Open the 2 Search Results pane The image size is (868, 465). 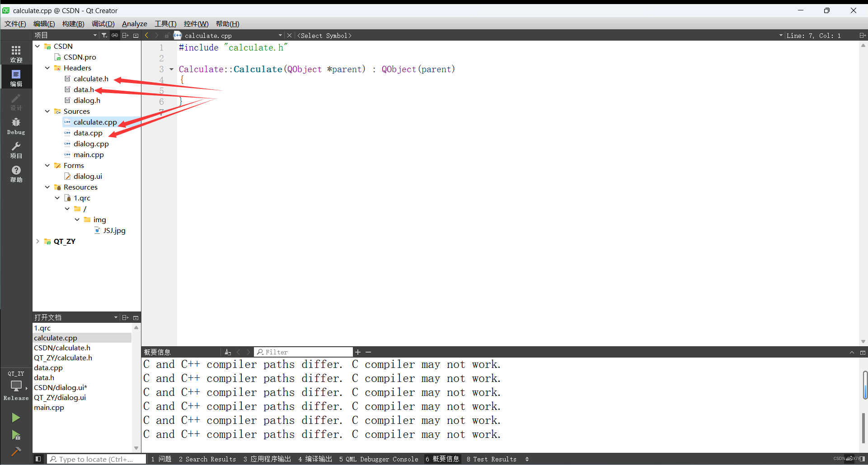pyautogui.click(x=207, y=459)
